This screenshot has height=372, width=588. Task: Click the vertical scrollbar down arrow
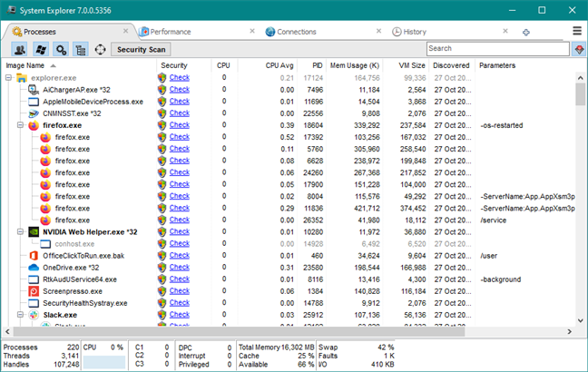coord(581,320)
